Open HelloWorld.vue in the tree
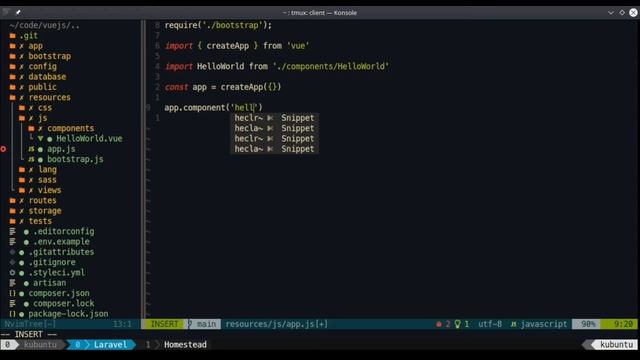This screenshot has height=360, width=640. click(89, 139)
